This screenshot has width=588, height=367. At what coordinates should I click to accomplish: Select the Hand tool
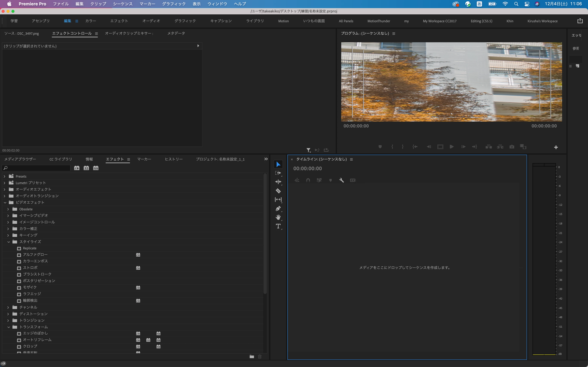click(278, 217)
